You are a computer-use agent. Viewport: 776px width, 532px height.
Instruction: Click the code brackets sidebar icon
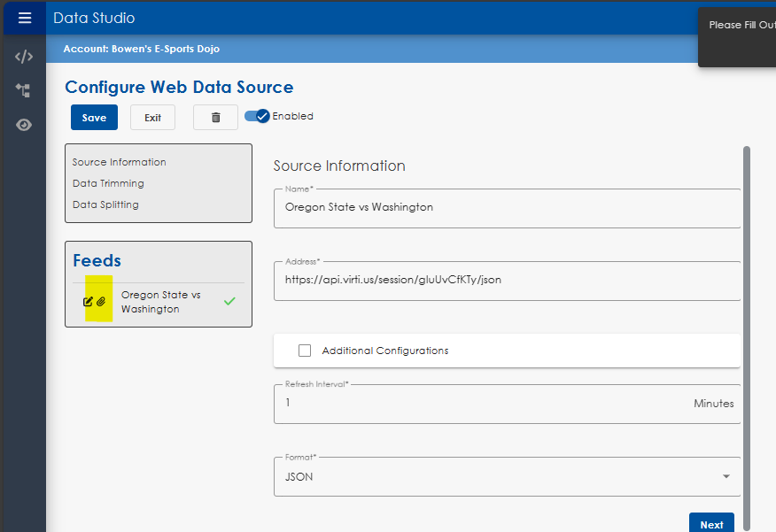click(x=24, y=57)
